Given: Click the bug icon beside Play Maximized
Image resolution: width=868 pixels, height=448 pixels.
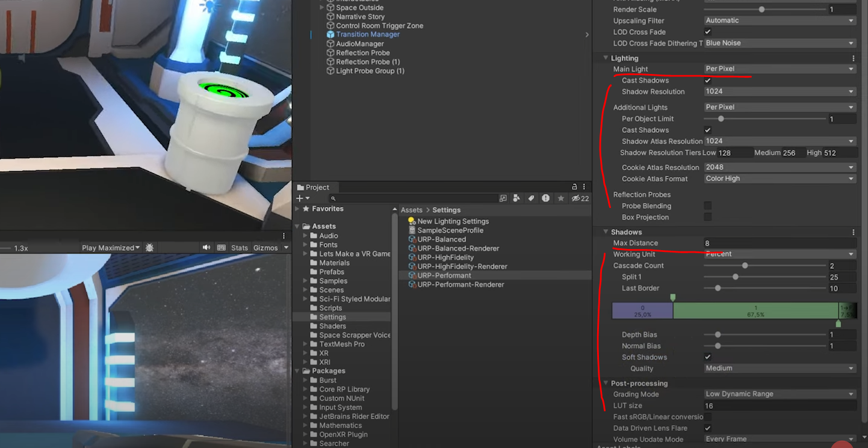Looking at the screenshot, I should click(x=150, y=248).
